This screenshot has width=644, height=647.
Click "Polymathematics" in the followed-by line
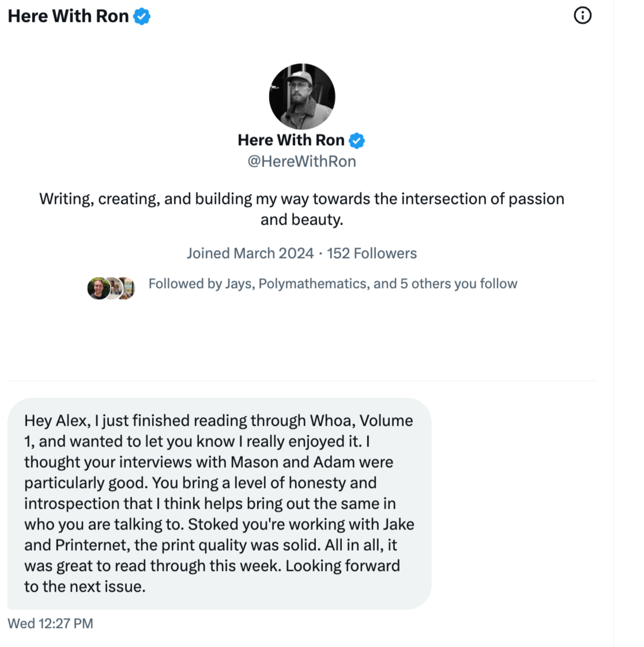click(312, 284)
